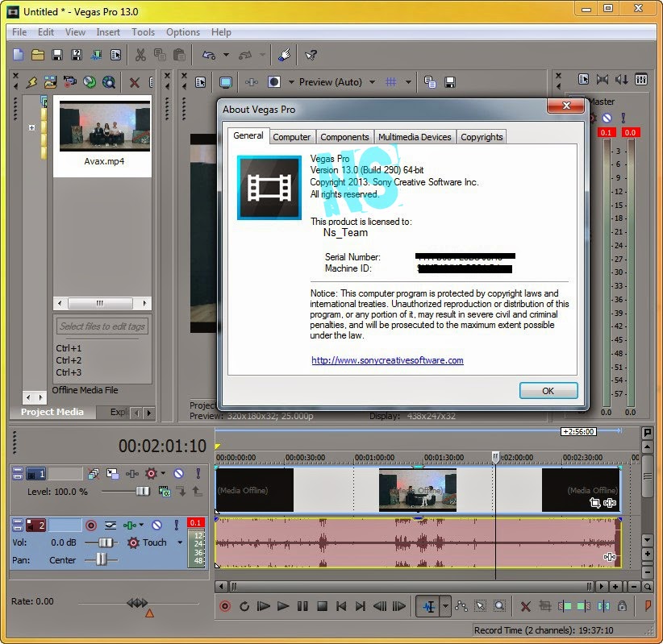This screenshot has width=663, height=644.
Task: Switch to Copyrights tab in About dialog
Action: coord(482,137)
